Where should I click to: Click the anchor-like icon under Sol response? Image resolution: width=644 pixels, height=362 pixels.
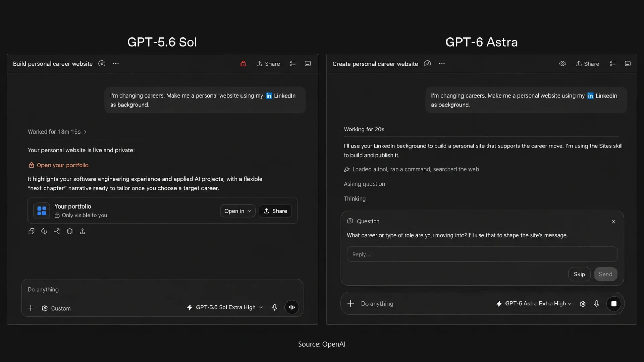coord(83,231)
